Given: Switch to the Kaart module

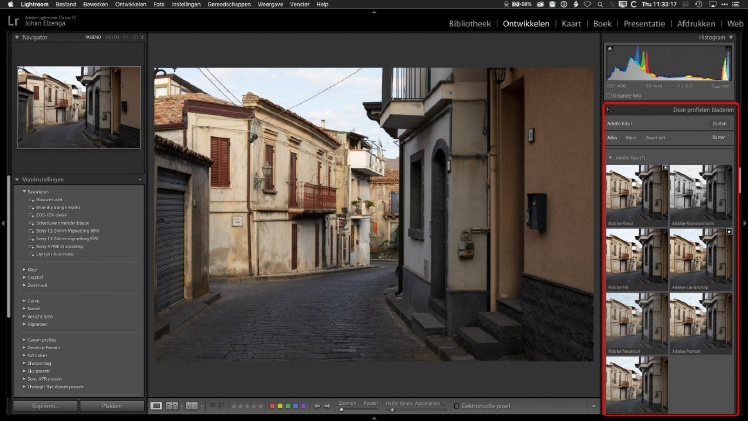Looking at the screenshot, I should click(x=571, y=23).
